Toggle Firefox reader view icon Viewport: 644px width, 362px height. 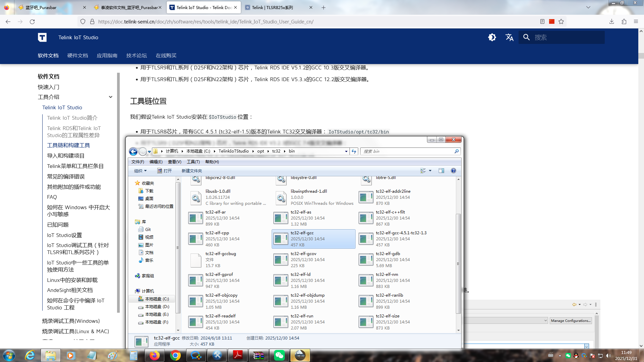(x=542, y=21)
